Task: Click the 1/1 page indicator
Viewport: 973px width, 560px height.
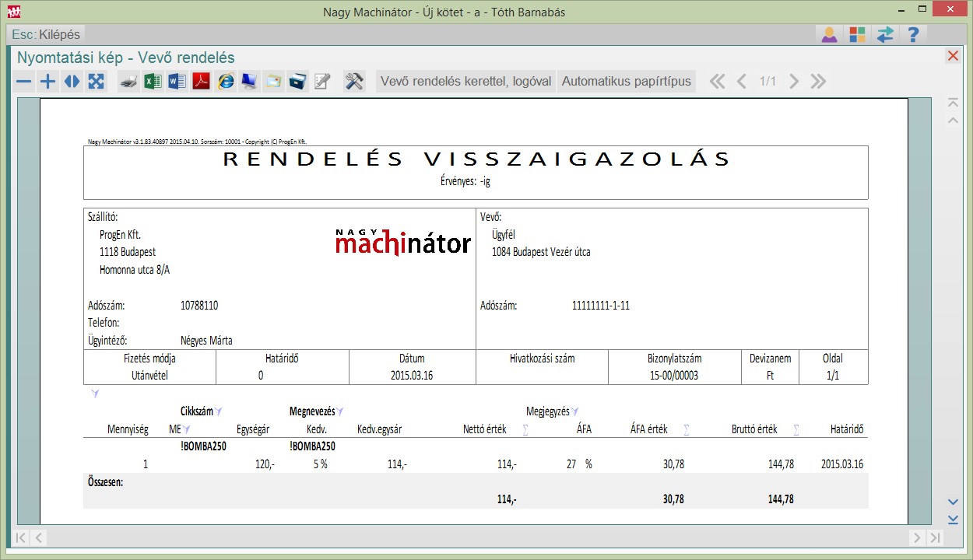Action: click(768, 82)
